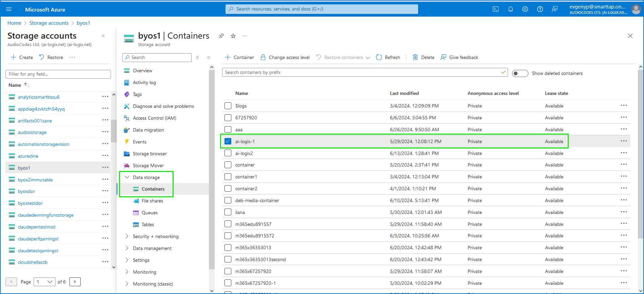Click the Refresh toolbar button
This screenshot has width=644, height=294.
point(388,57)
